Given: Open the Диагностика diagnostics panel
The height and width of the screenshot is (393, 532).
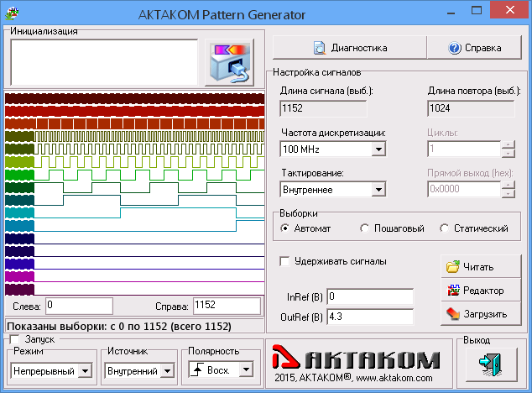Looking at the screenshot, I should [x=349, y=48].
